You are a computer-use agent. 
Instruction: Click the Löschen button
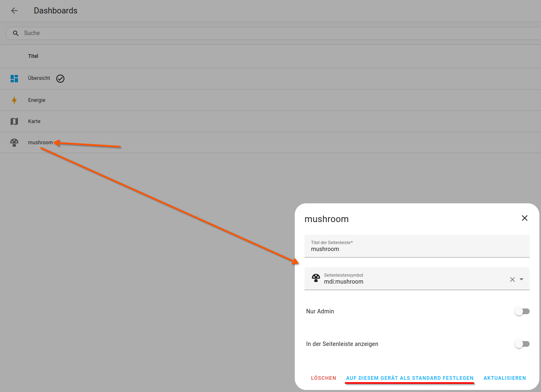[324, 378]
